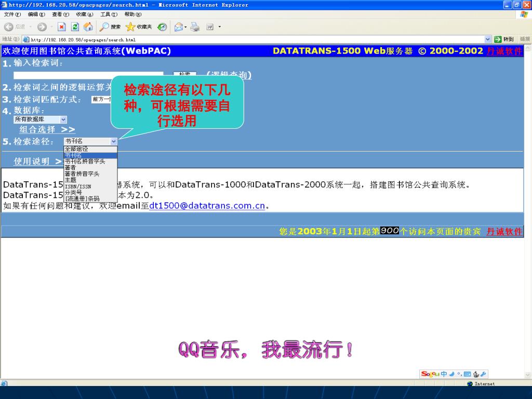
Task: Select 书刊名拼音字头 option in list
Action: (90, 162)
